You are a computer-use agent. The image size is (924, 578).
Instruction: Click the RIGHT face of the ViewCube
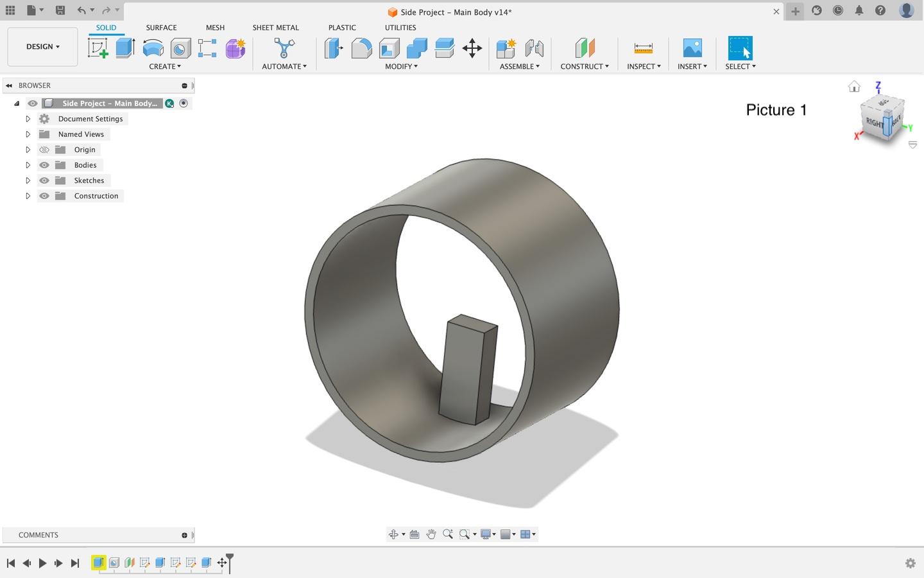[x=874, y=122]
